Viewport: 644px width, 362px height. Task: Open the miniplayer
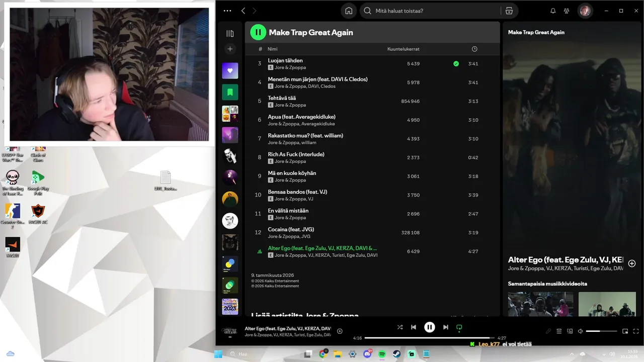pyautogui.click(x=625, y=331)
